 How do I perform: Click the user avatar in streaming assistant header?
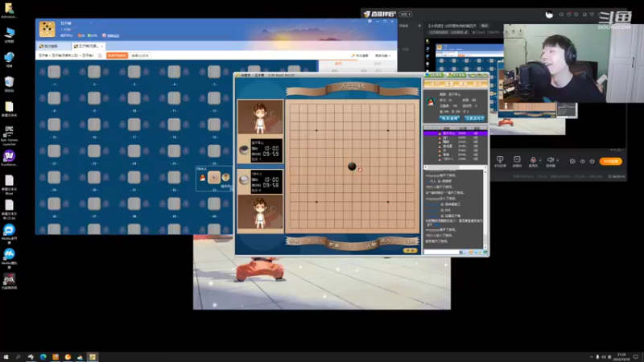(x=549, y=14)
